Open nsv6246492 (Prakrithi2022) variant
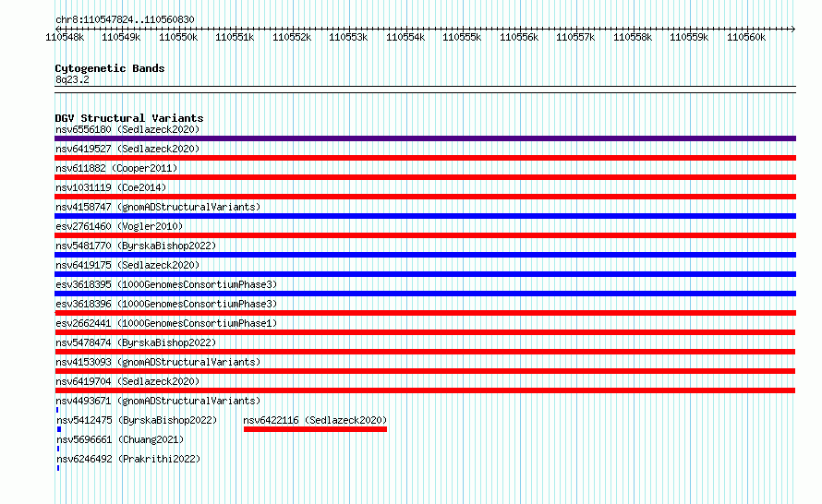 coord(128,459)
